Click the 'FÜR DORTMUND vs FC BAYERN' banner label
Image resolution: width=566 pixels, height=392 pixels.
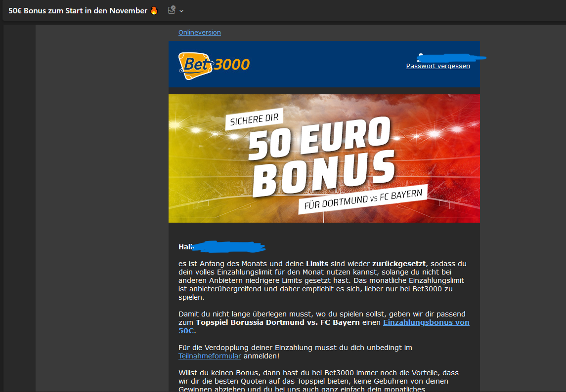click(x=363, y=199)
